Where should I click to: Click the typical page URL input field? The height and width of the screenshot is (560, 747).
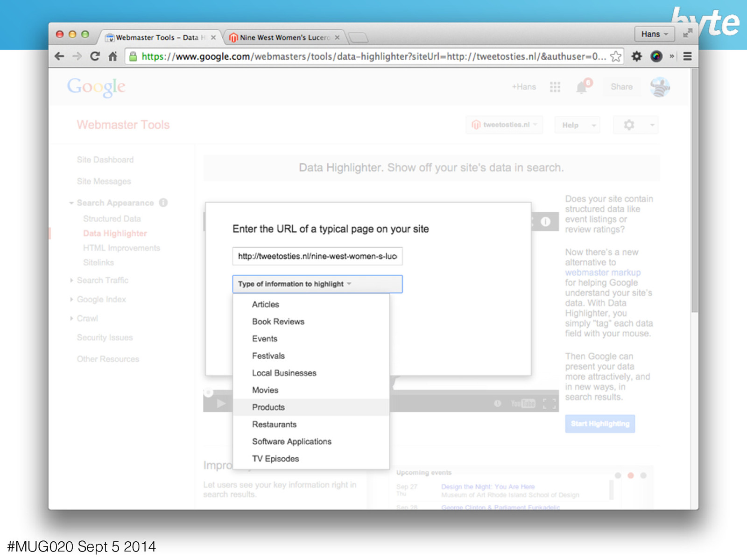[317, 256]
